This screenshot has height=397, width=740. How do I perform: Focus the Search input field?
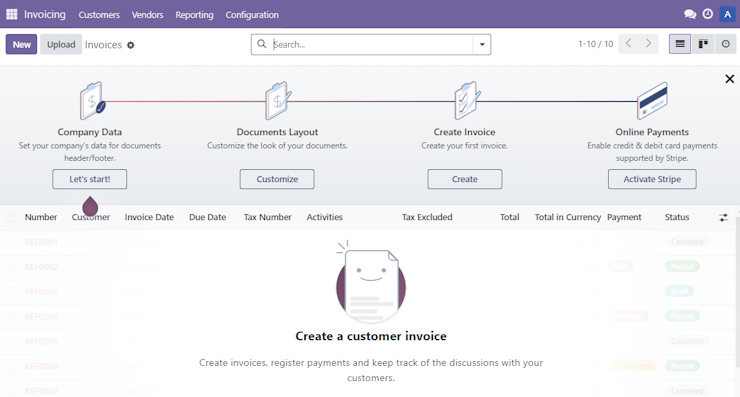tap(372, 44)
